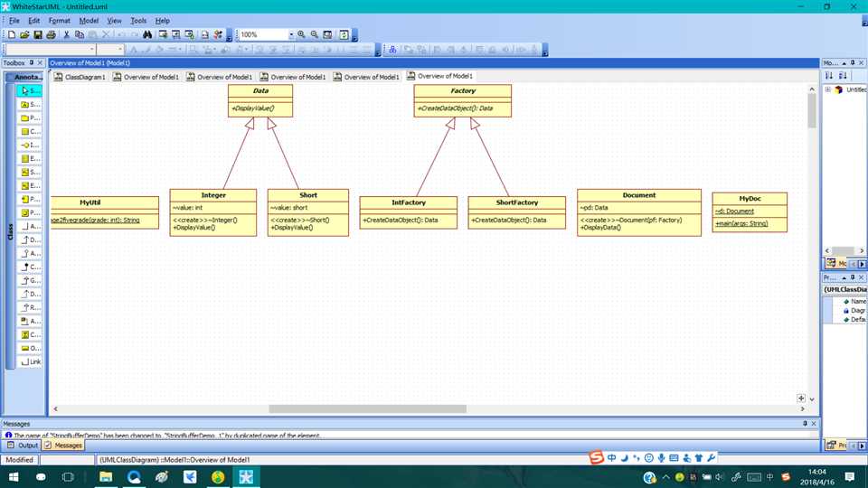The image size is (868, 488).
Task: Open zoom toolbar overflow options chevron
Action: pyautogui.click(x=354, y=36)
